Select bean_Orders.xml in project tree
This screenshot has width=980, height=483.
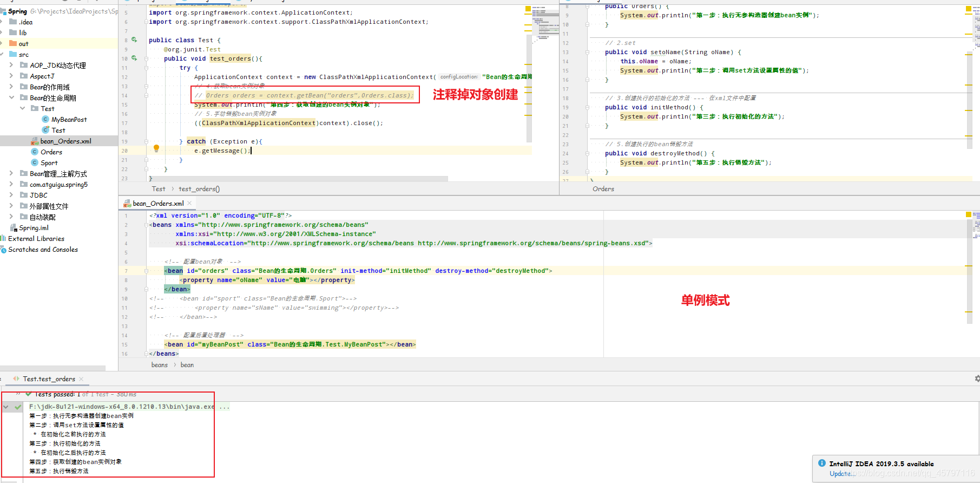pyautogui.click(x=65, y=141)
